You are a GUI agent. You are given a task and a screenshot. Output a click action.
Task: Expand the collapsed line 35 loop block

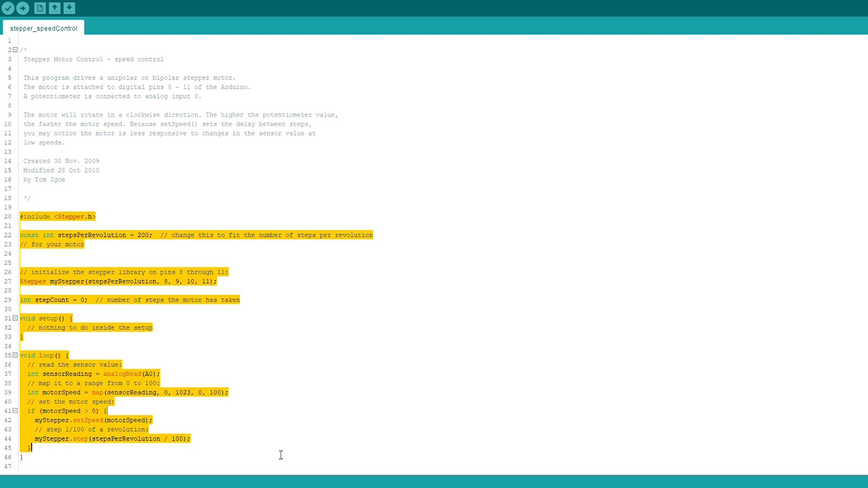[15, 355]
